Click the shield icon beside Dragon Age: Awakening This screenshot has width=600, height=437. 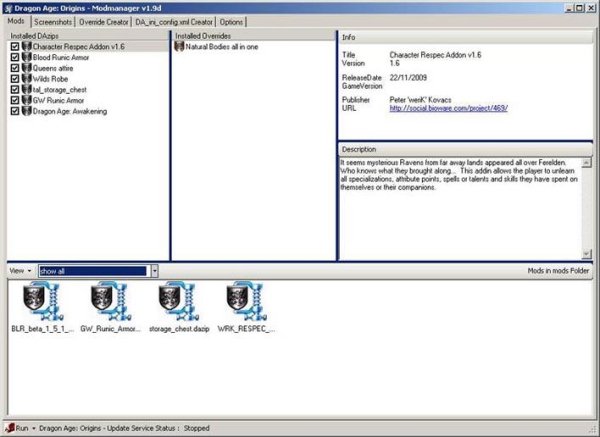click(26, 111)
